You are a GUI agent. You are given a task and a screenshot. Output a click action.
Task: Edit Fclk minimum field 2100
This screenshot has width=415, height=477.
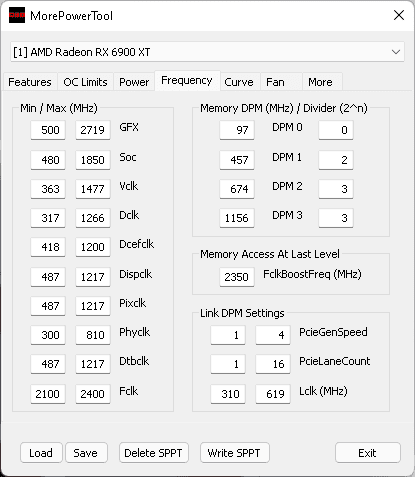48,394
